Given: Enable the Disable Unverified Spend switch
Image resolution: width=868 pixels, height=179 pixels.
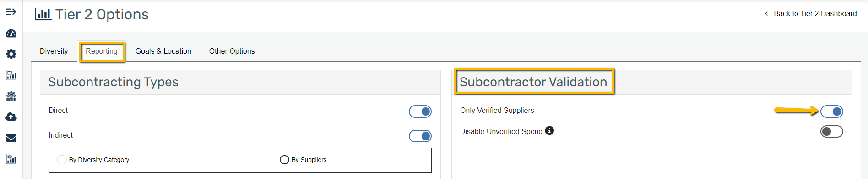Looking at the screenshot, I should coord(831,132).
